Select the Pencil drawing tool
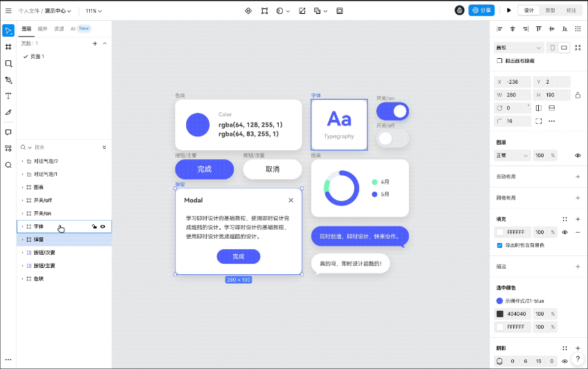 pyautogui.click(x=8, y=112)
